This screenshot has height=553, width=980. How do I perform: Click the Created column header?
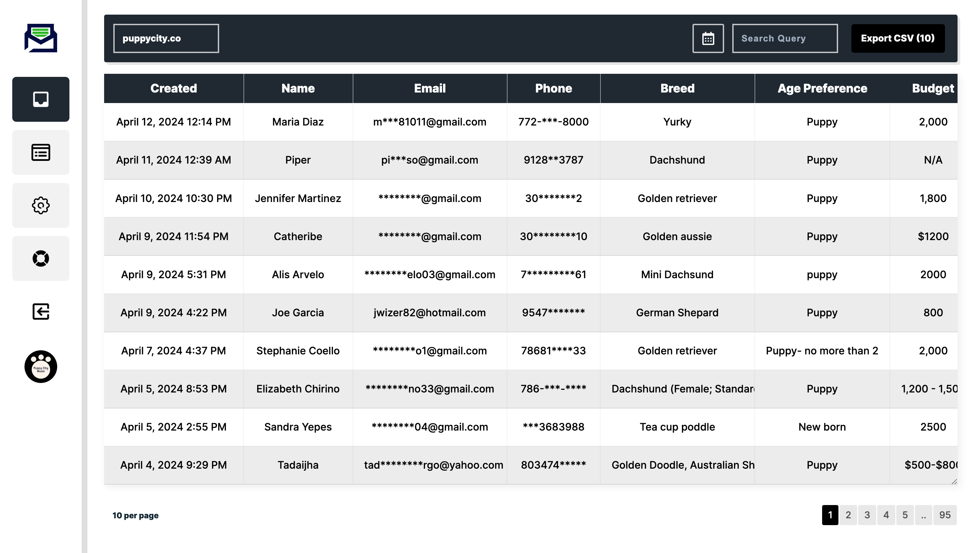tap(174, 88)
